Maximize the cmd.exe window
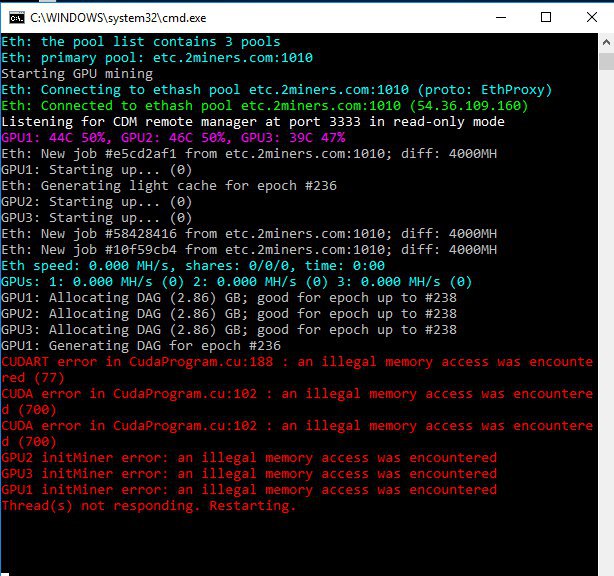 (x=546, y=18)
